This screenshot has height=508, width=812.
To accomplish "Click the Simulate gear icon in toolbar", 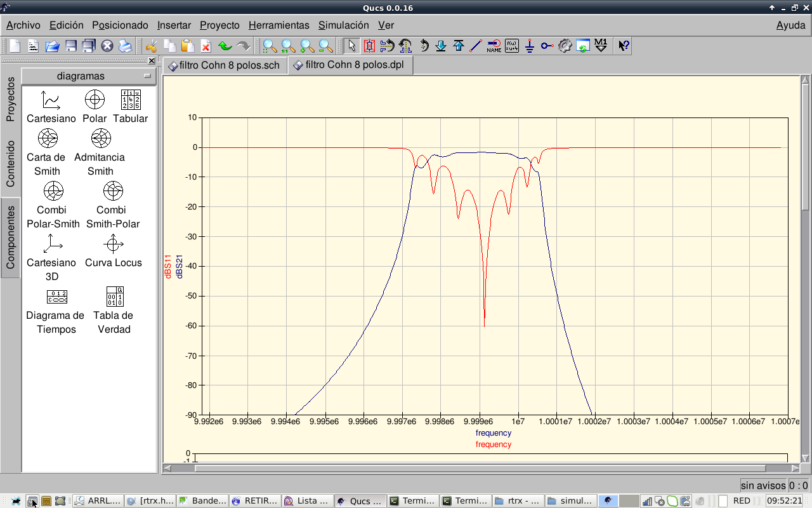I will click(x=565, y=46).
